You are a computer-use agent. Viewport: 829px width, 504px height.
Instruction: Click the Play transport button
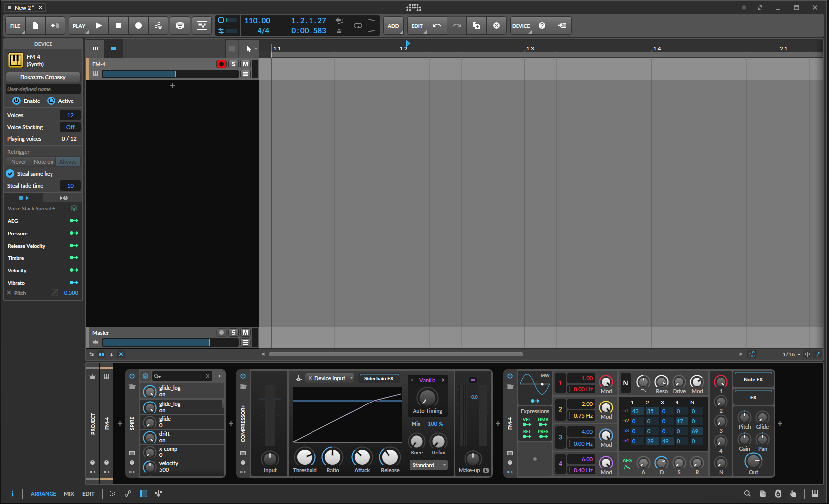[99, 26]
